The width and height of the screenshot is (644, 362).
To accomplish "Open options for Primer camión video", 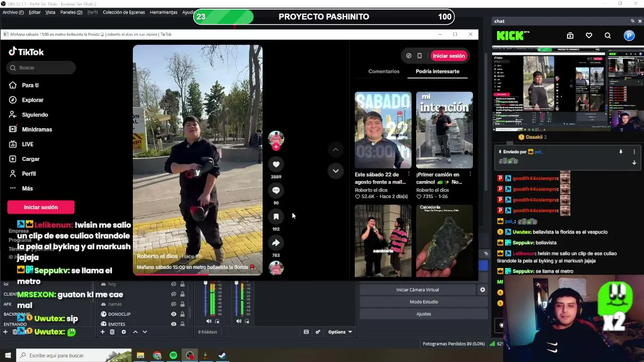I will click(470, 174).
